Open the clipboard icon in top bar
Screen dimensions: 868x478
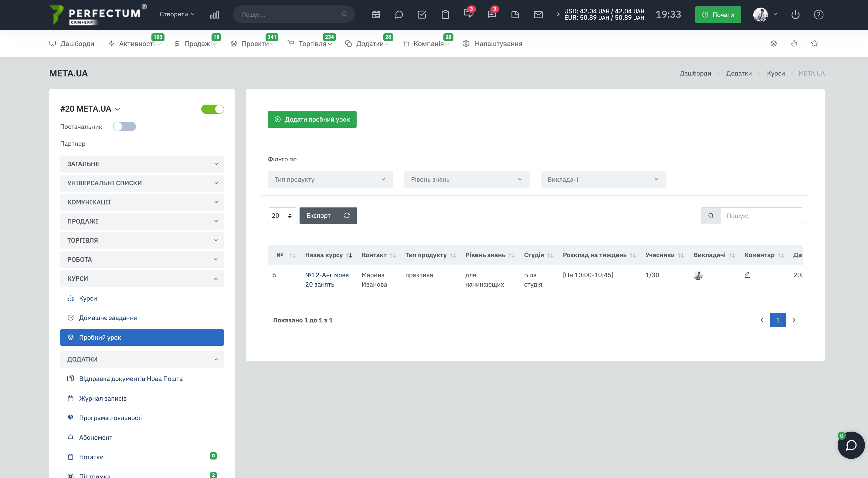pos(446,15)
